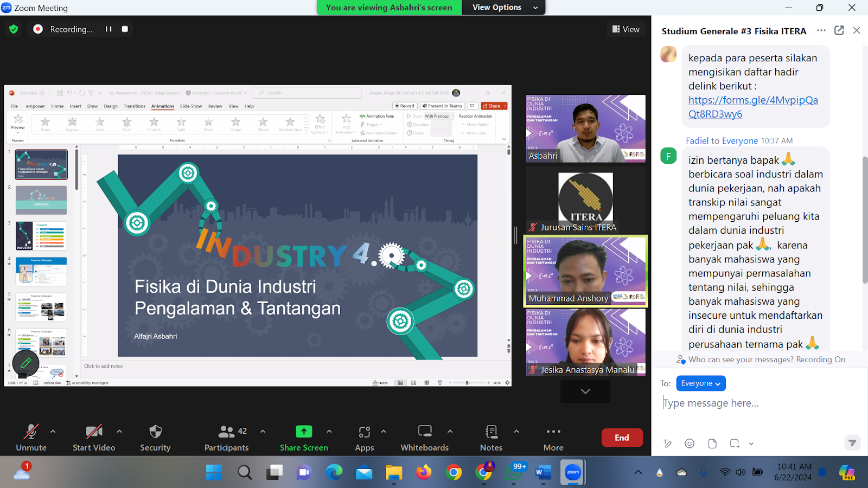Click the green encryption shield icon
Viewport: 868px width, 488px height.
[x=14, y=29]
